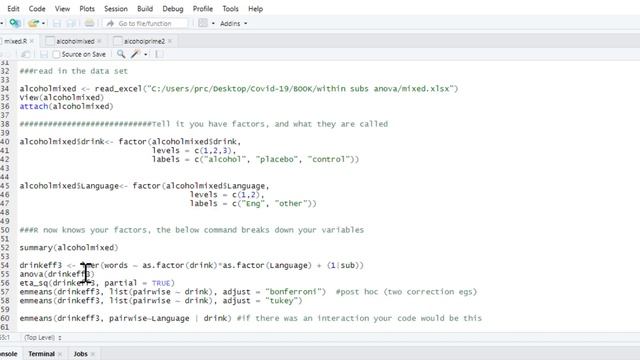Click the "alcohol", "placebo", "control" labels line

click(255, 160)
